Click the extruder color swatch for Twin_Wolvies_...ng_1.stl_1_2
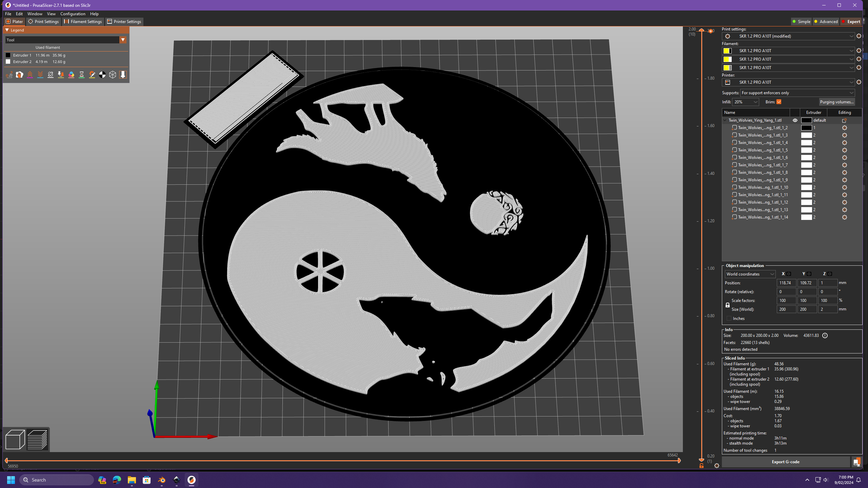The height and width of the screenshot is (488, 868). coord(806,127)
